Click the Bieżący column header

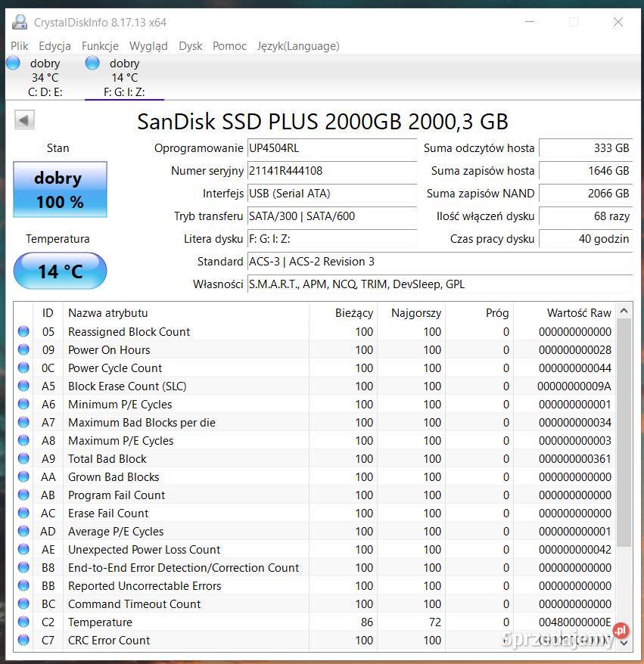[x=343, y=313]
